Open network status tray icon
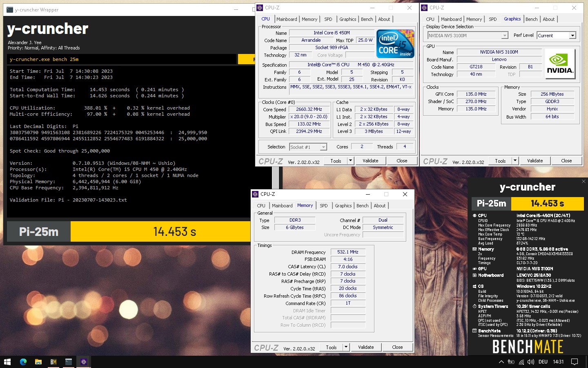The height and width of the screenshot is (368, 588). click(x=521, y=362)
